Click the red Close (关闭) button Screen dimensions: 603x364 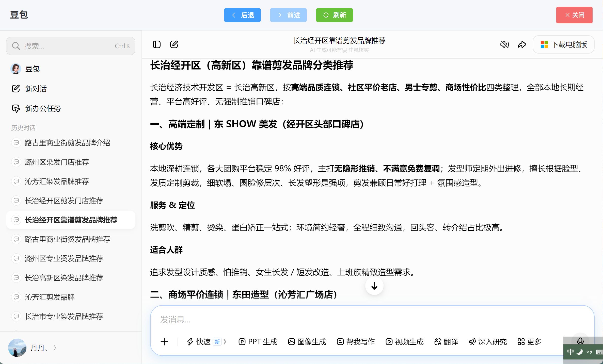coord(574,15)
